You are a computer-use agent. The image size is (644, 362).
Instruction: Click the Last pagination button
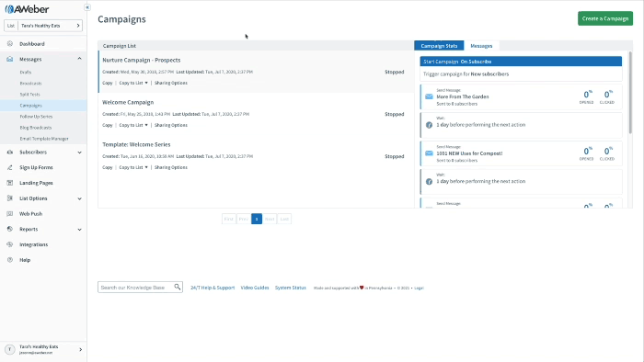pyautogui.click(x=284, y=219)
